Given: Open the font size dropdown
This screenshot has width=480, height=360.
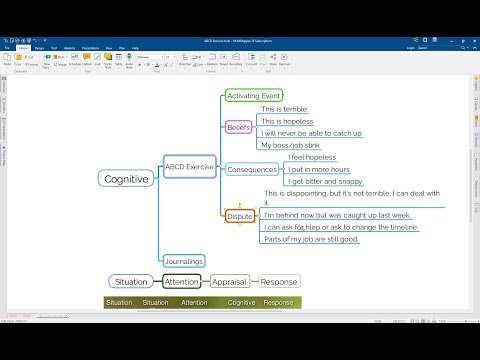Looking at the screenshot, I should coord(174,57).
